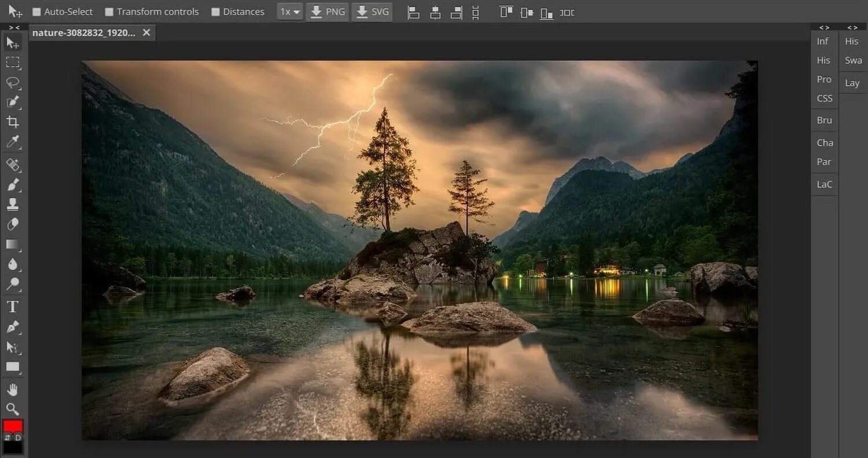868x458 pixels.
Task: Select the Type tool
Action: point(13,306)
